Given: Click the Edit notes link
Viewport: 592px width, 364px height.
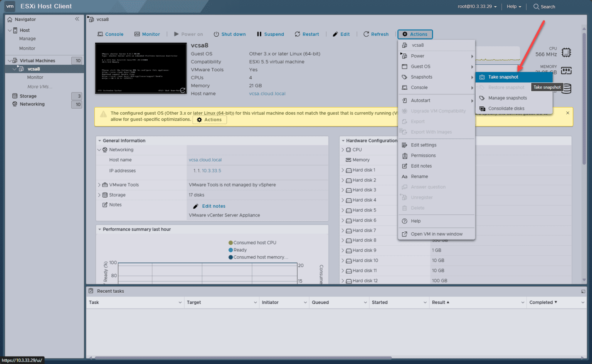Looking at the screenshot, I should tap(213, 206).
